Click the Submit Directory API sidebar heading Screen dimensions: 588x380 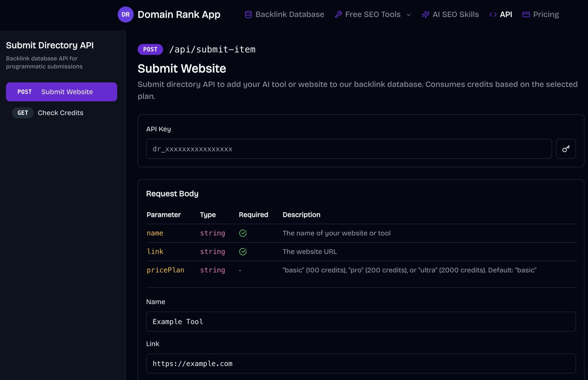coord(50,45)
